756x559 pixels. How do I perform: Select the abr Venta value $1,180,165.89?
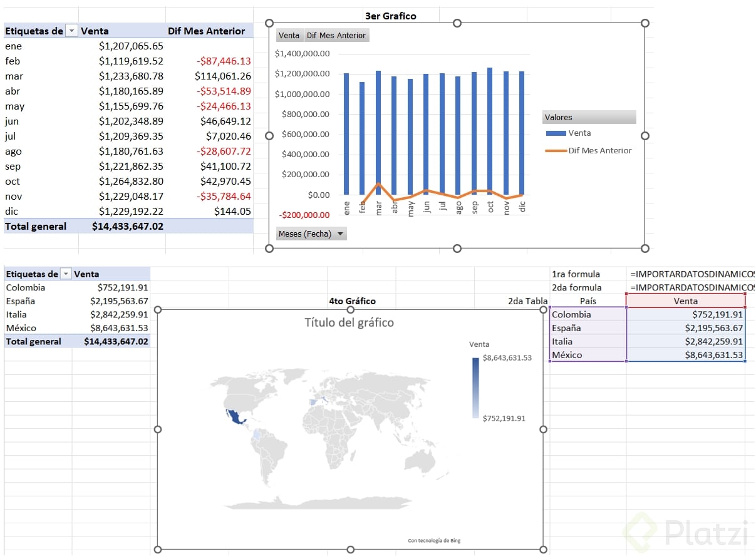123,91
